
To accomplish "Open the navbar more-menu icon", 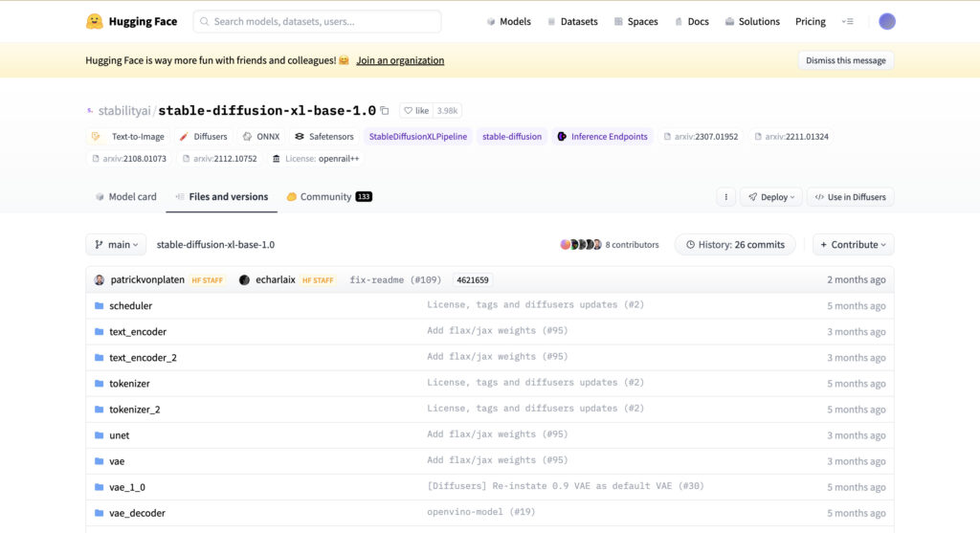I will pyautogui.click(x=848, y=21).
